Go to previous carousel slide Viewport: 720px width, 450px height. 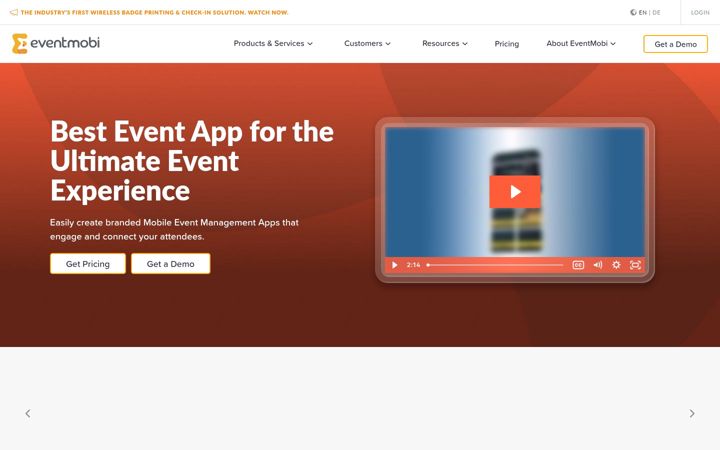(x=28, y=413)
